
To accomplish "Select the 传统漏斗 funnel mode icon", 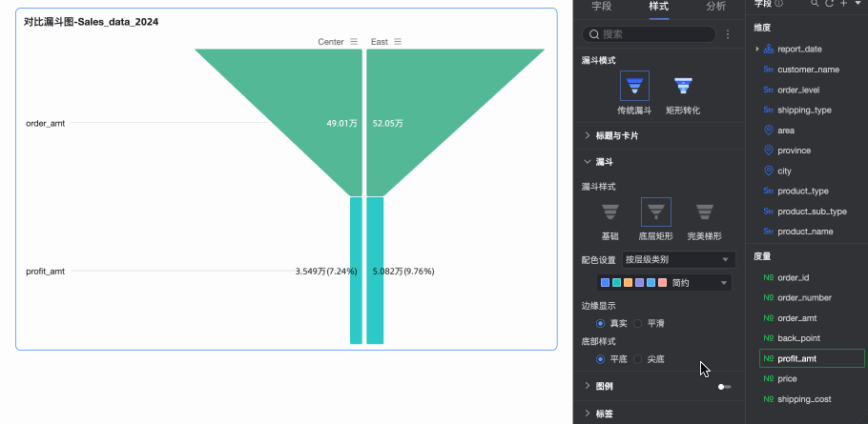I will coord(634,86).
